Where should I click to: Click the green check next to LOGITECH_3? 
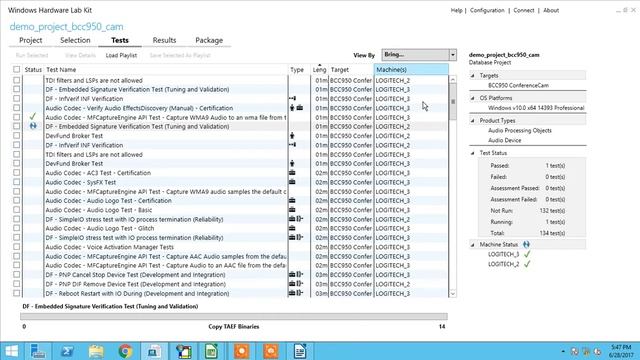(x=527, y=254)
